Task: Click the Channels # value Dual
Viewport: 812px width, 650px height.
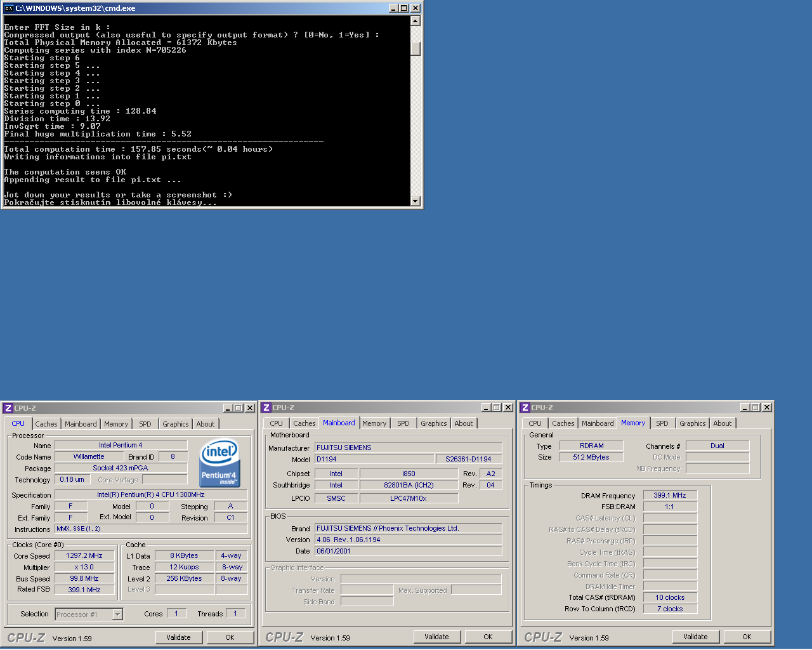Action: click(717, 446)
